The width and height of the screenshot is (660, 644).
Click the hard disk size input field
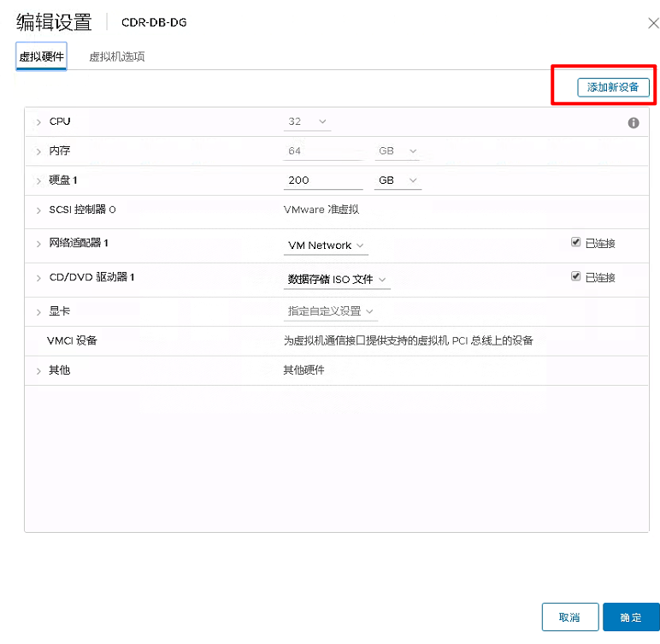tap(322, 180)
